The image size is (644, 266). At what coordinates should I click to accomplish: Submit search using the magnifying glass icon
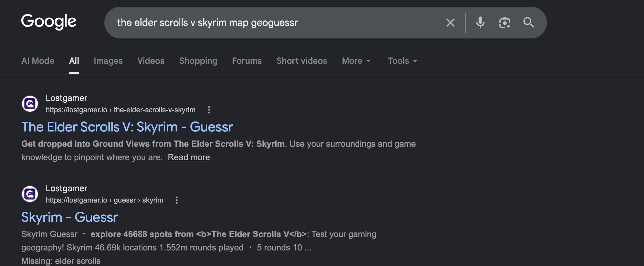tap(528, 23)
